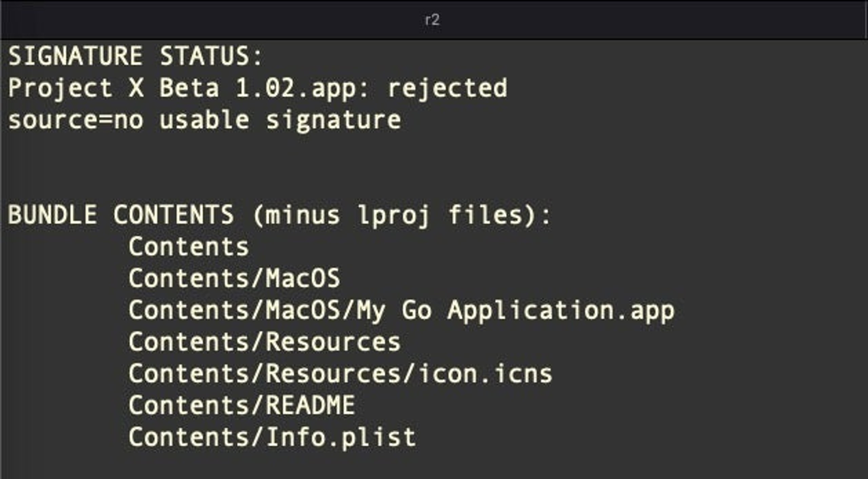868x479 pixels.
Task: Click the Contents/Resources line
Action: [x=264, y=342]
